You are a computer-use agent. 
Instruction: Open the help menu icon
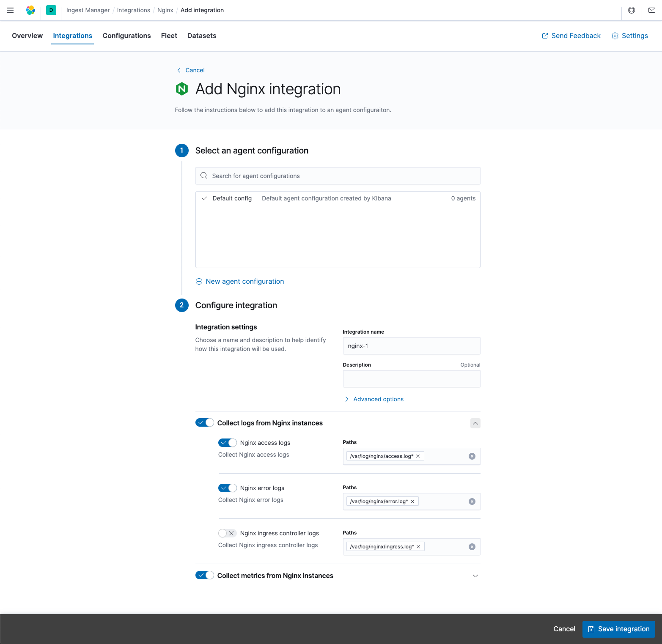[632, 10]
